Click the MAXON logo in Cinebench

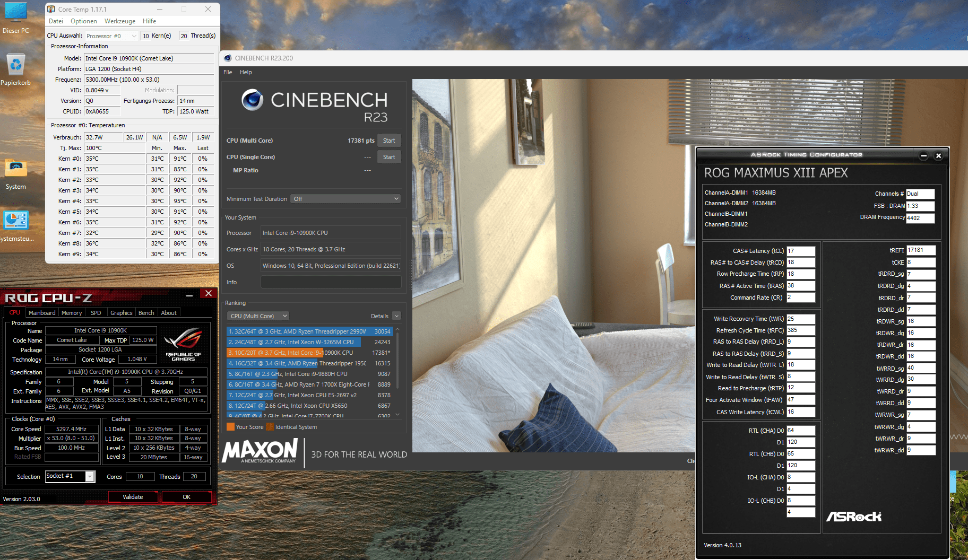[x=260, y=451]
